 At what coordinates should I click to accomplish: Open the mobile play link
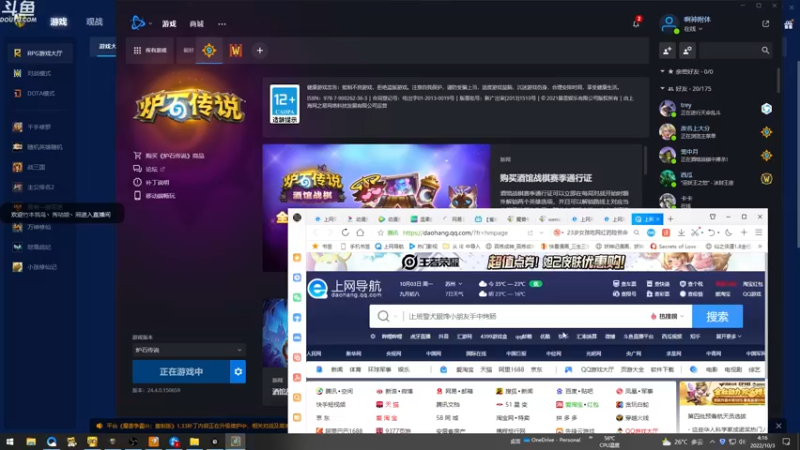pyautogui.click(x=154, y=195)
